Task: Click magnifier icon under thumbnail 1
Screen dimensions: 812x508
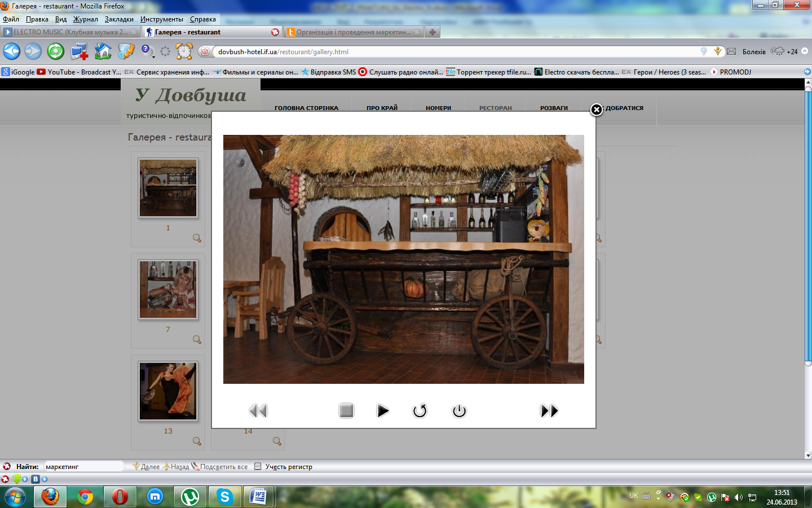Action: [x=197, y=238]
